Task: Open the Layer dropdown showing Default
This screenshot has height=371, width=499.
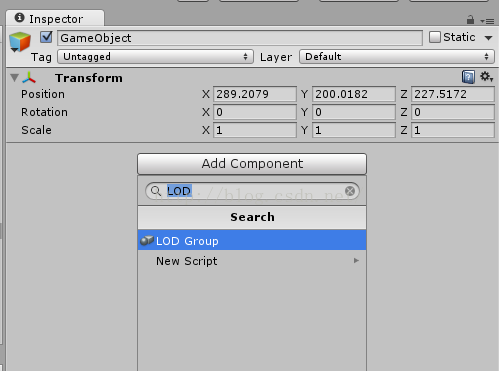Action: pos(397,57)
